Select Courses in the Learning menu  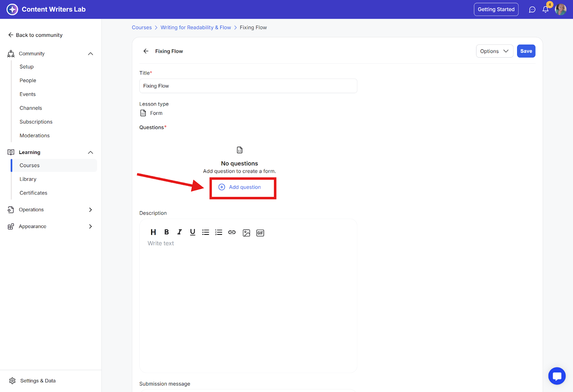pos(54,165)
